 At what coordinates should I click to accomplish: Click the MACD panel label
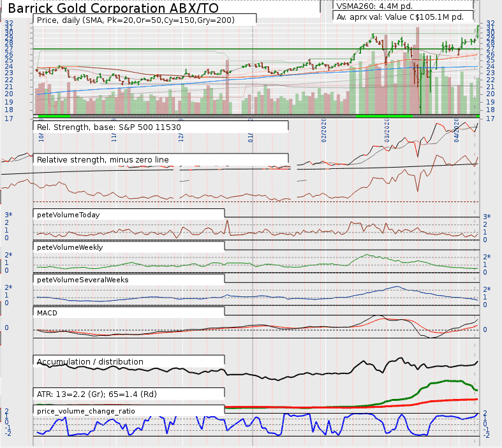[47, 313]
